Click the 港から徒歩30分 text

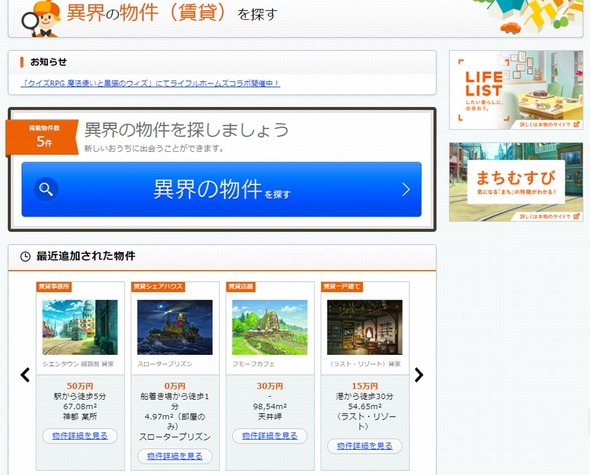pyautogui.click(x=365, y=396)
